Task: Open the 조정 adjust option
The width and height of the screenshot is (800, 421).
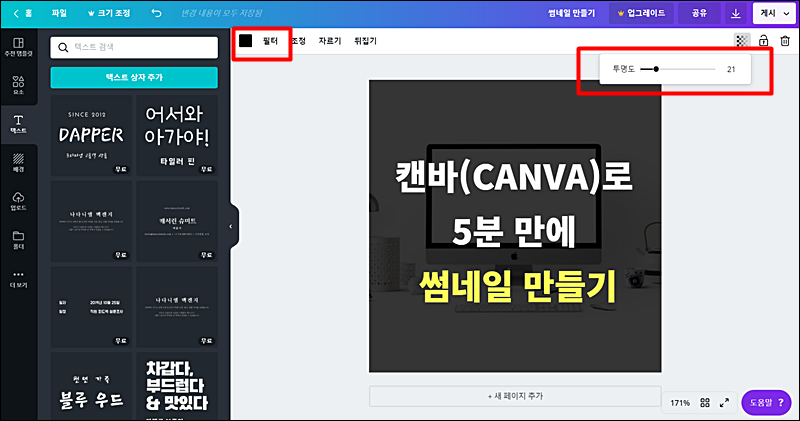Action: (299, 41)
